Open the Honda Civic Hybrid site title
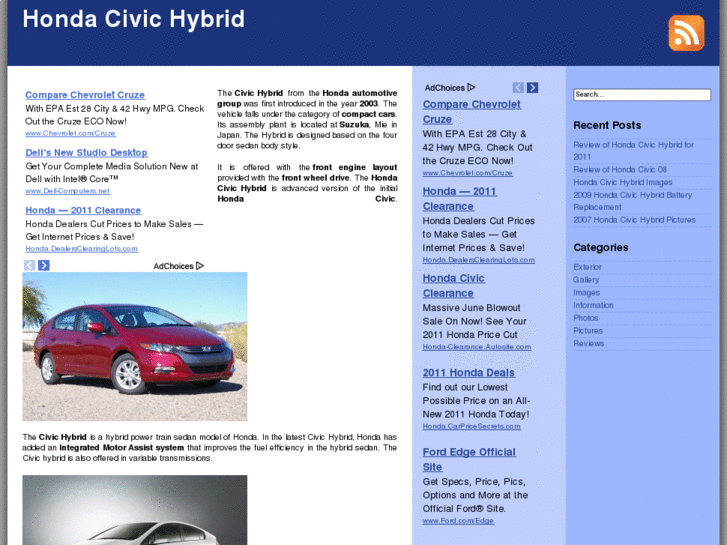The width and height of the screenshot is (727, 545). coord(134,19)
